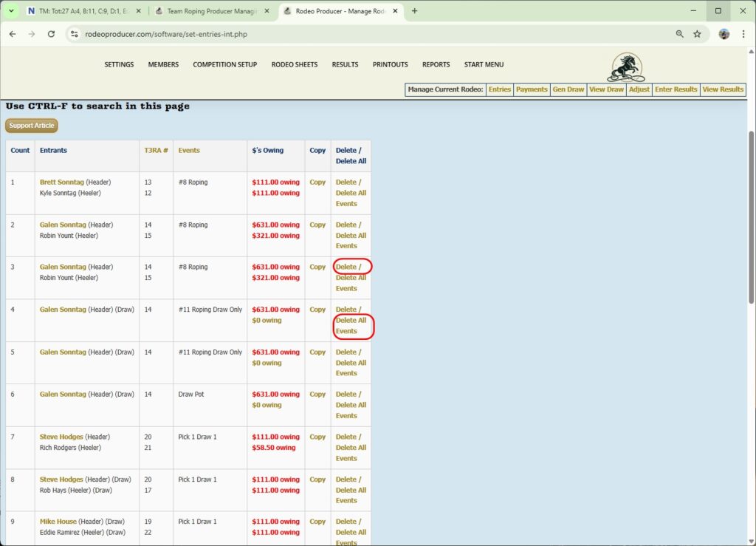Screen dimensions: 756x546
Task: Click Kyle Sonntag (Heeler) text
Action: [70, 193]
